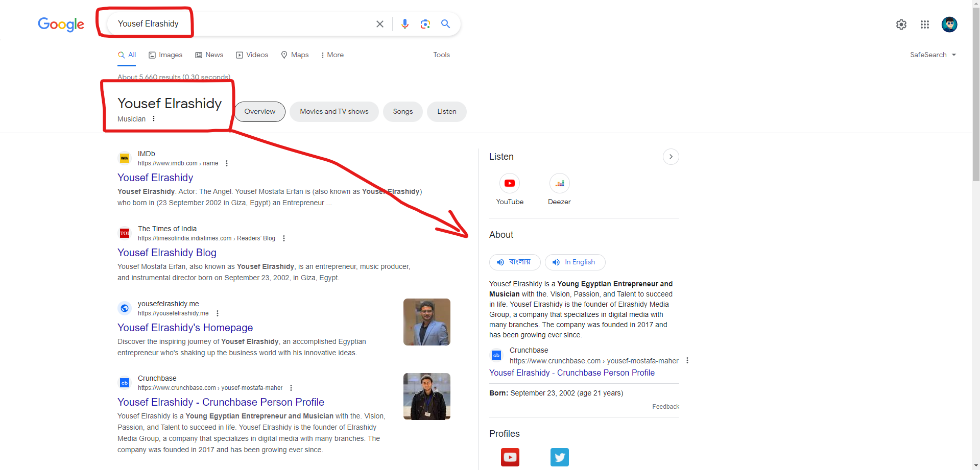The image size is (980, 470).
Task: Play About description in English
Action: click(x=575, y=262)
